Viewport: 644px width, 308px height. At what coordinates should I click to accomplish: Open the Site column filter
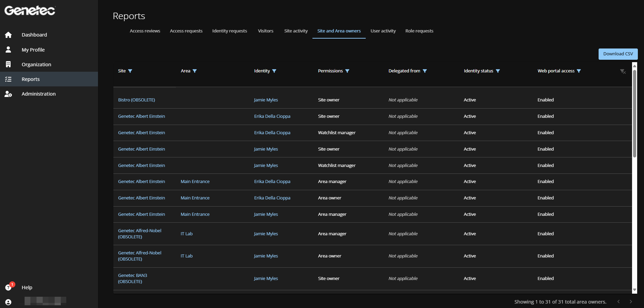pyautogui.click(x=130, y=71)
